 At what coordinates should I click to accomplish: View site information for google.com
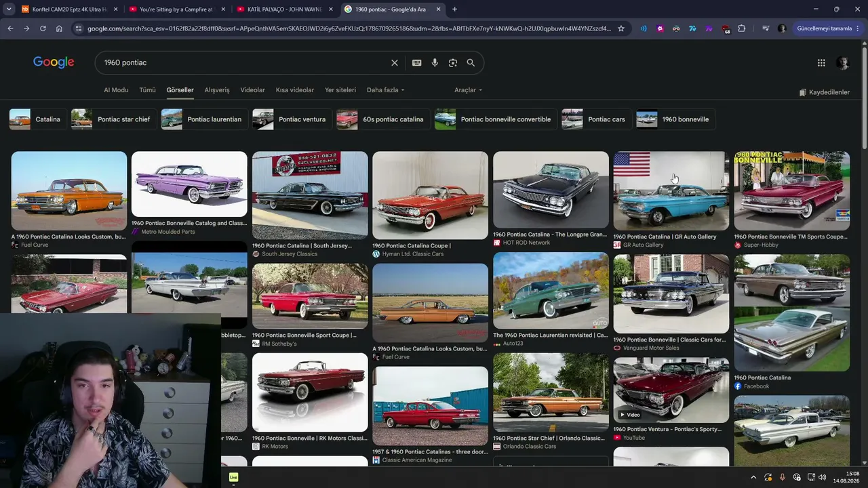tap(79, 28)
